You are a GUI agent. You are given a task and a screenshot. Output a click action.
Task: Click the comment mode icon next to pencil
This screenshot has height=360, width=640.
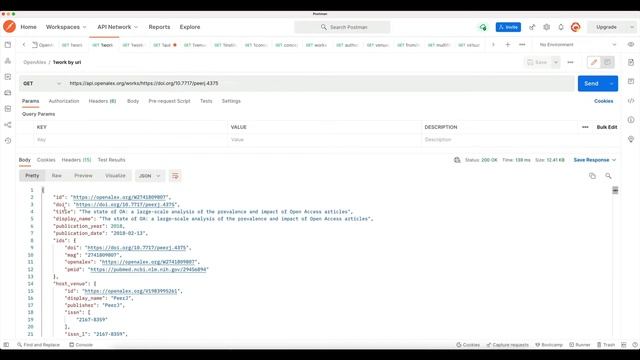[607, 62]
